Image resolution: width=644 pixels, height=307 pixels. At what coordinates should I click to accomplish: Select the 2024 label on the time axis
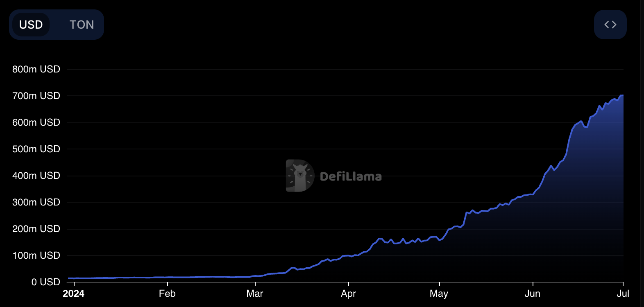pos(74,293)
